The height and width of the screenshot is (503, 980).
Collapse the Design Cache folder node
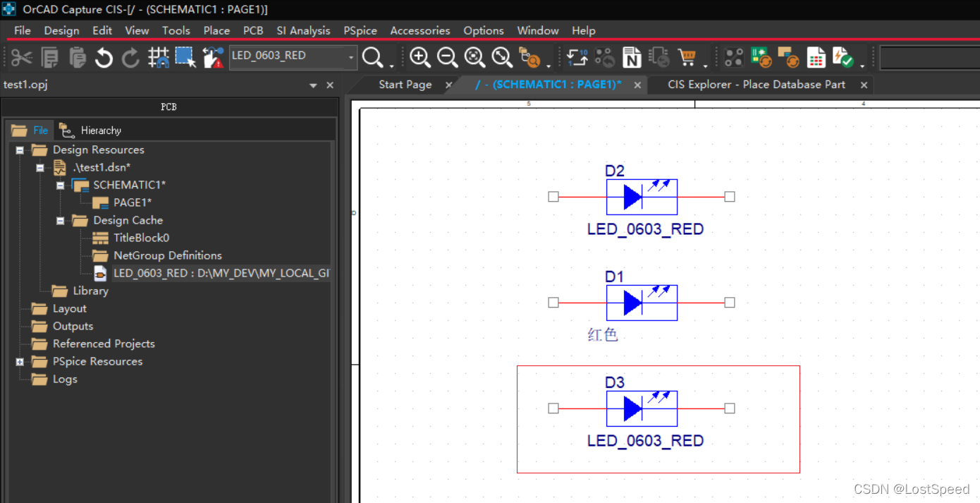tap(61, 221)
